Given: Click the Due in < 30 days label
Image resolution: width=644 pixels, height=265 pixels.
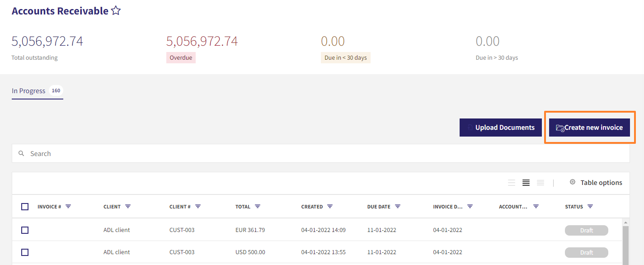Looking at the screenshot, I should pos(346,58).
